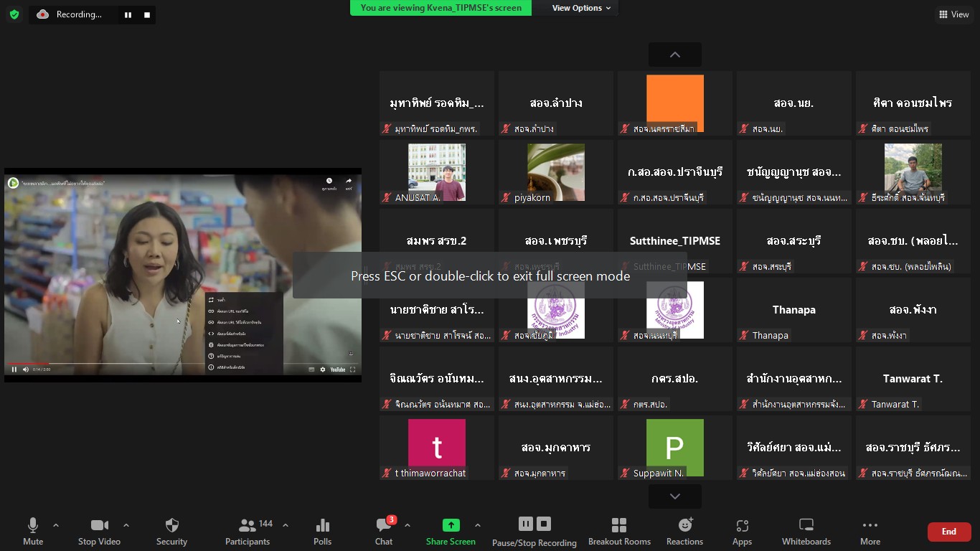This screenshot has height=551, width=980.
Task: Choose Copy debug info menu entry
Action: click(x=244, y=345)
